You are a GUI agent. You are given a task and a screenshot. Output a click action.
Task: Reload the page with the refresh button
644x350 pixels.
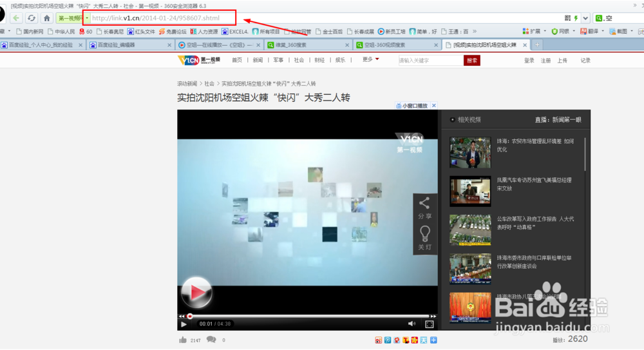31,18
